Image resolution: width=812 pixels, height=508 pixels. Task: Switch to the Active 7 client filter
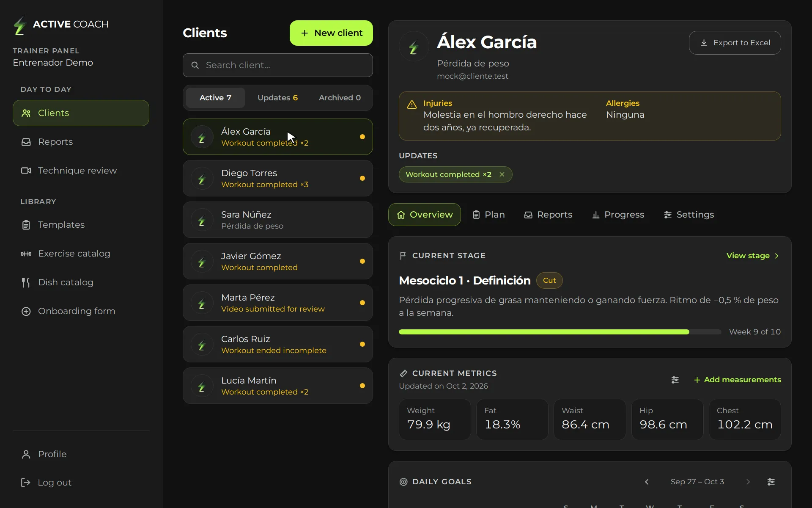click(x=215, y=98)
